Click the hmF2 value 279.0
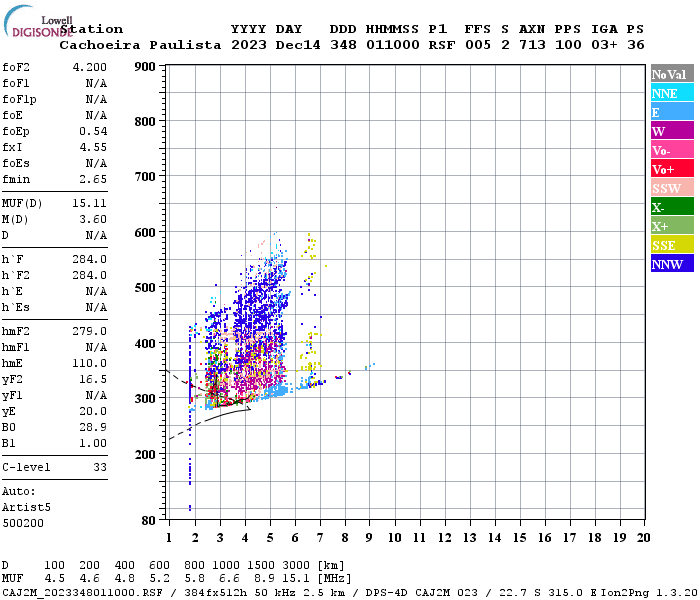This screenshot has width=700, height=600. tap(90, 331)
